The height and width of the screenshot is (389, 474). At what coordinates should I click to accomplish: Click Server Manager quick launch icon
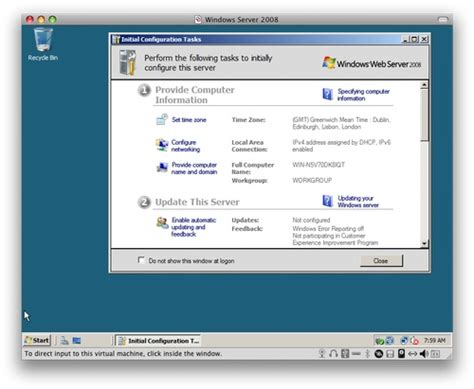coord(64,340)
